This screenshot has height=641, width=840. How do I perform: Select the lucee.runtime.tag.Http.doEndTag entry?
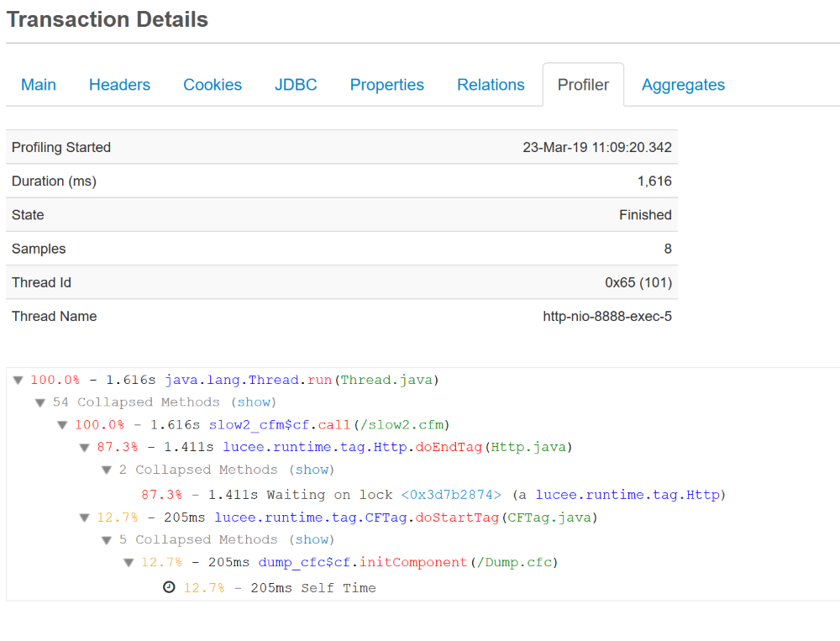[x=397, y=447]
